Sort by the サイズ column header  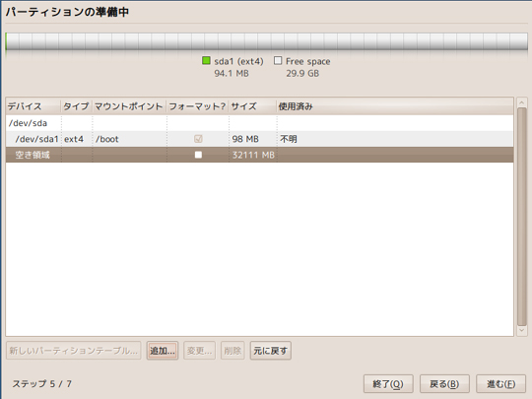pyautogui.click(x=252, y=106)
